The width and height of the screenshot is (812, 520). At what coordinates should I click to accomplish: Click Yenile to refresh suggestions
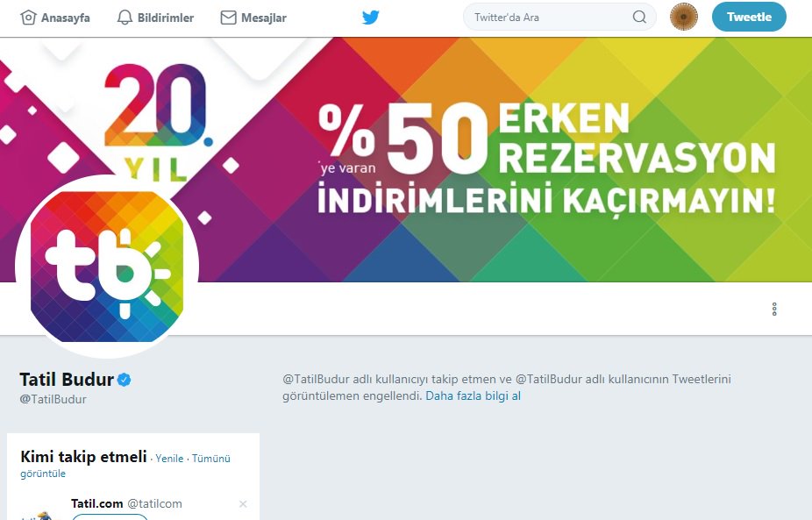click(x=169, y=459)
